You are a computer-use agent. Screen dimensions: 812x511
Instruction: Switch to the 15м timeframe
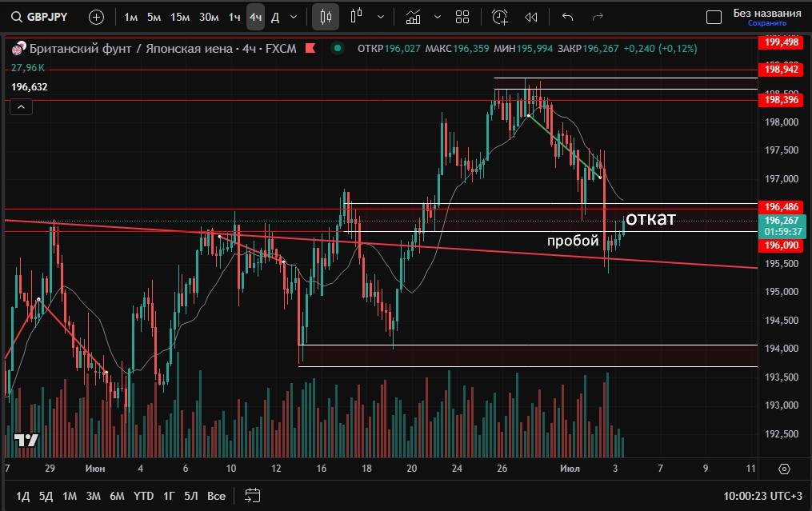[180, 17]
